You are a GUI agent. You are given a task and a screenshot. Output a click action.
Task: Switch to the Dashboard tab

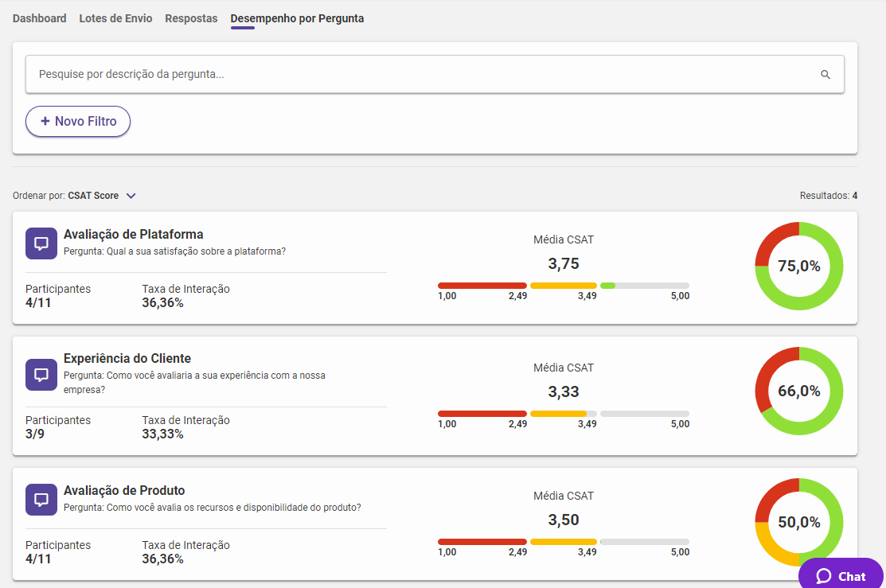tap(40, 18)
